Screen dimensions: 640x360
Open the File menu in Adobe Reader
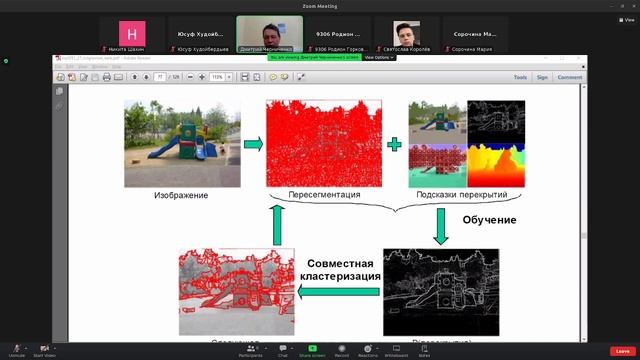[x=59, y=67]
